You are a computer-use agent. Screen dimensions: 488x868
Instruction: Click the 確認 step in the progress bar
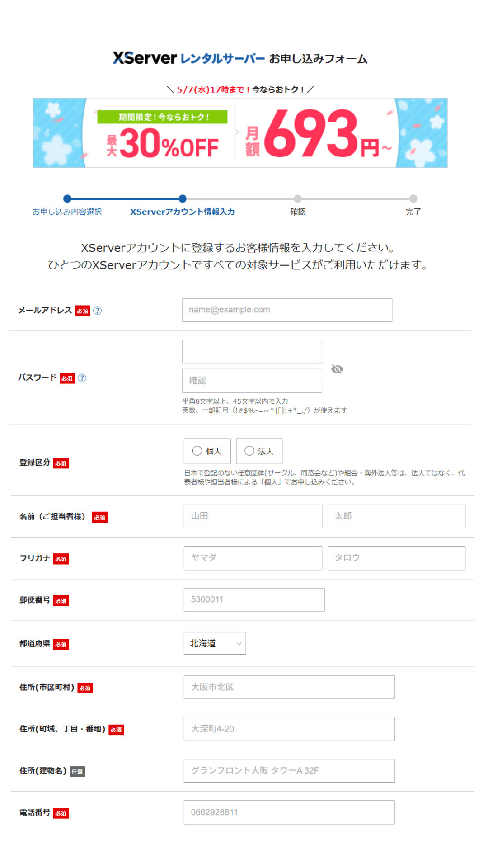coord(298,212)
